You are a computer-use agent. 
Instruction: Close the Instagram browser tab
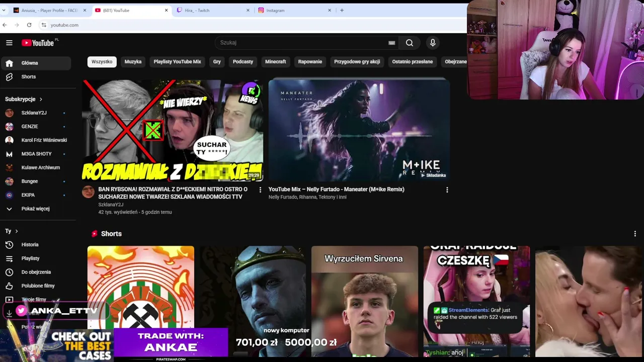click(330, 10)
